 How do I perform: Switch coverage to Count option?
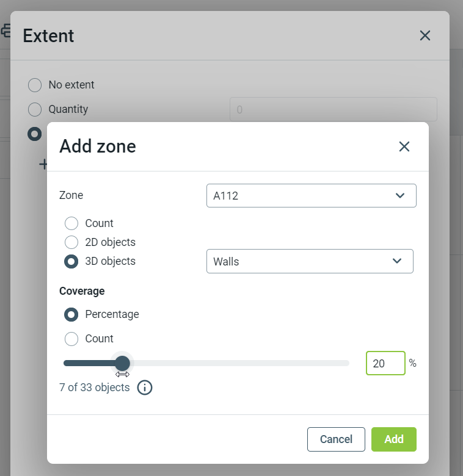pyautogui.click(x=71, y=339)
